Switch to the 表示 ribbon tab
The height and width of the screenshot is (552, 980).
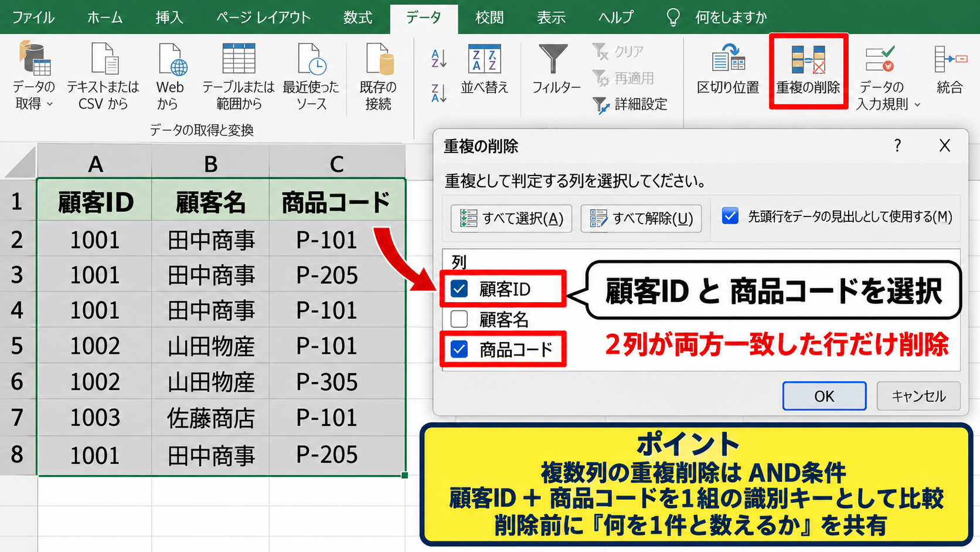[x=552, y=17]
